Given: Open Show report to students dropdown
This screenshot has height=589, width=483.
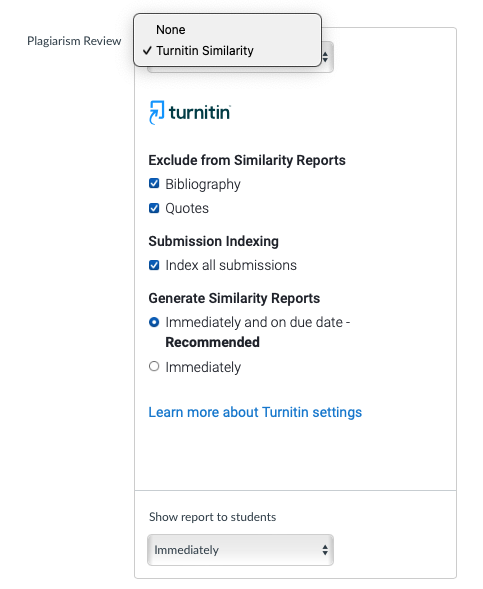Looking at the screenshot, I should (240, 550).
